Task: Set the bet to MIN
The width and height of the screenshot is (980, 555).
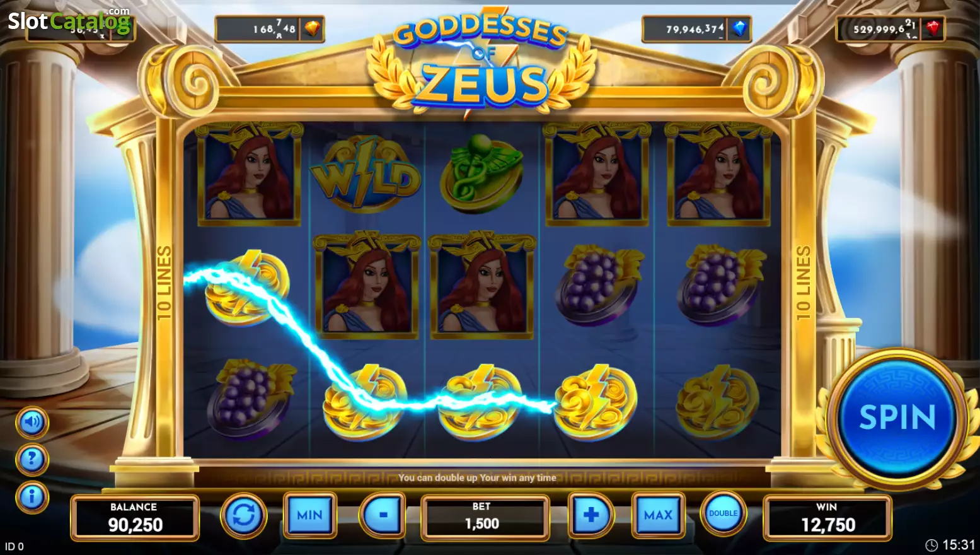Action: [x=309, y=515]
